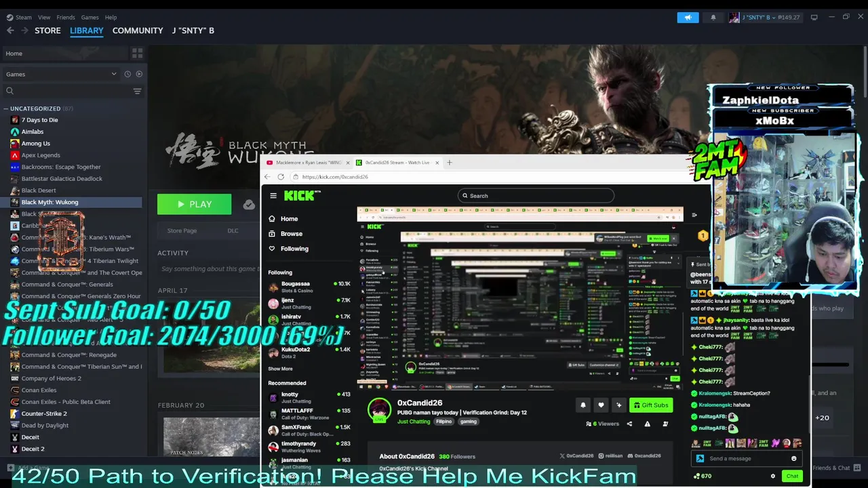Select 7 Days to Die in library
The image size is (868, 488).
tap(39, 120)
